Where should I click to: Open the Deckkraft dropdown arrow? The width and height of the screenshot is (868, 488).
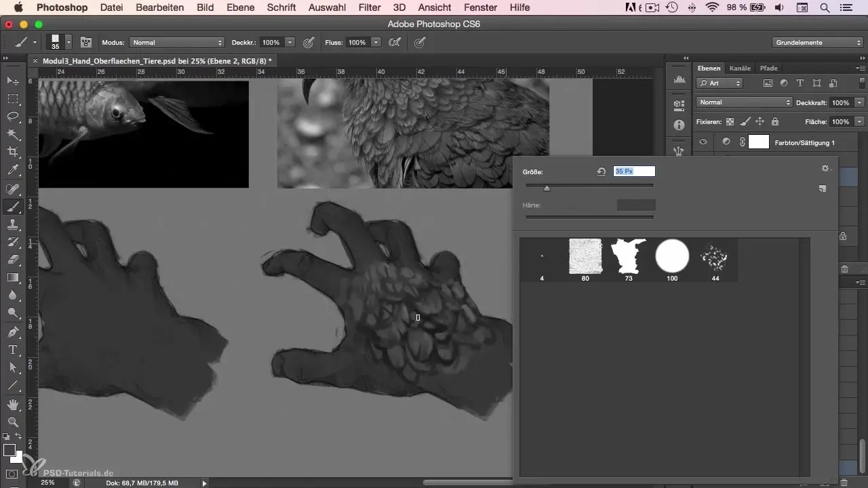(x=859, y=102)
